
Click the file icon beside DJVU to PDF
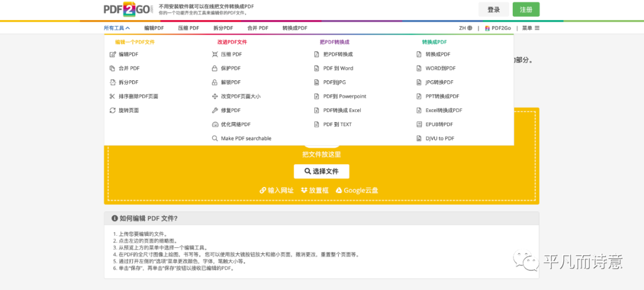pos(419,138)
